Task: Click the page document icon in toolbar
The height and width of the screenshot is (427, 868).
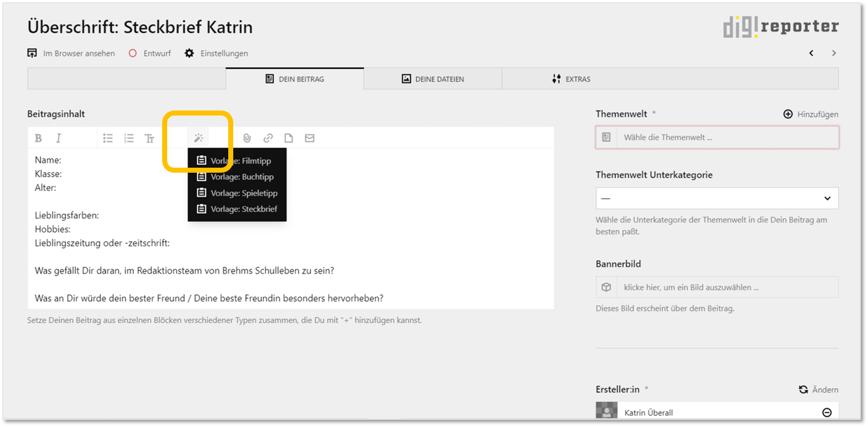Action: coord(289,138)
